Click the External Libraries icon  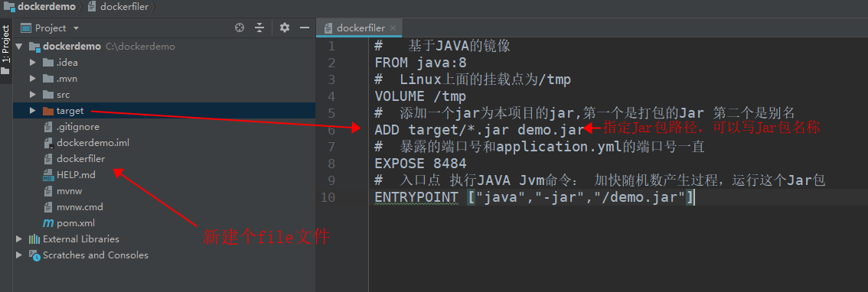pos(34,239)
